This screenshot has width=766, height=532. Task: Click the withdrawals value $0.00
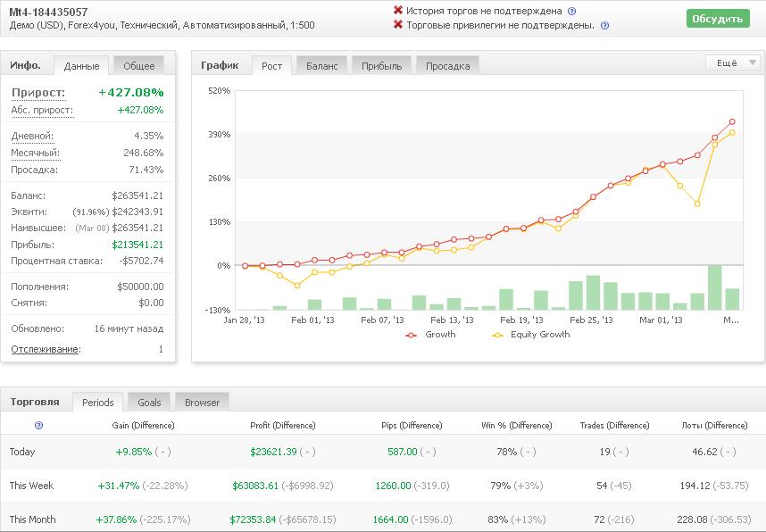151,303
